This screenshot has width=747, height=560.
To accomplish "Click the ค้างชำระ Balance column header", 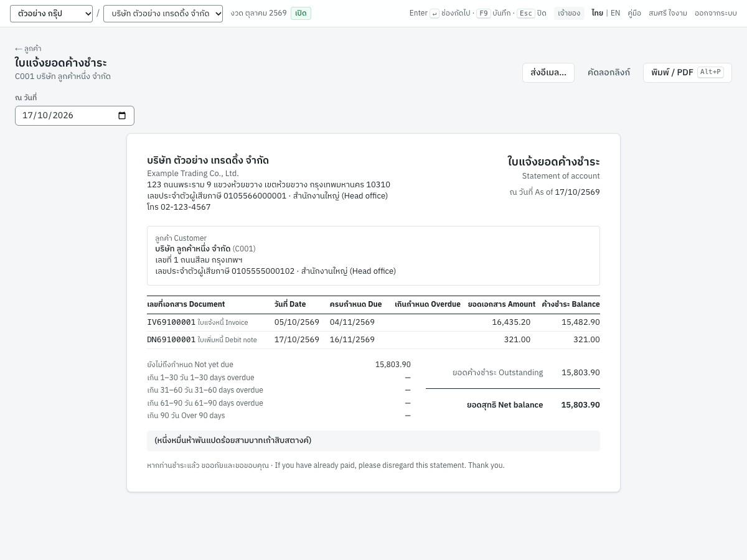I will pos(571,304).
